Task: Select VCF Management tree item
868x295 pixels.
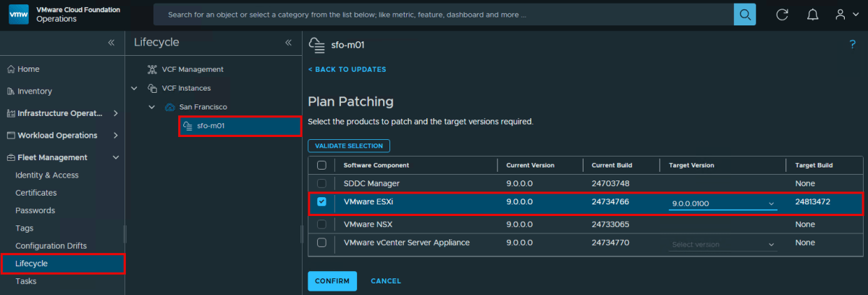Action: (x=192, y=70)
